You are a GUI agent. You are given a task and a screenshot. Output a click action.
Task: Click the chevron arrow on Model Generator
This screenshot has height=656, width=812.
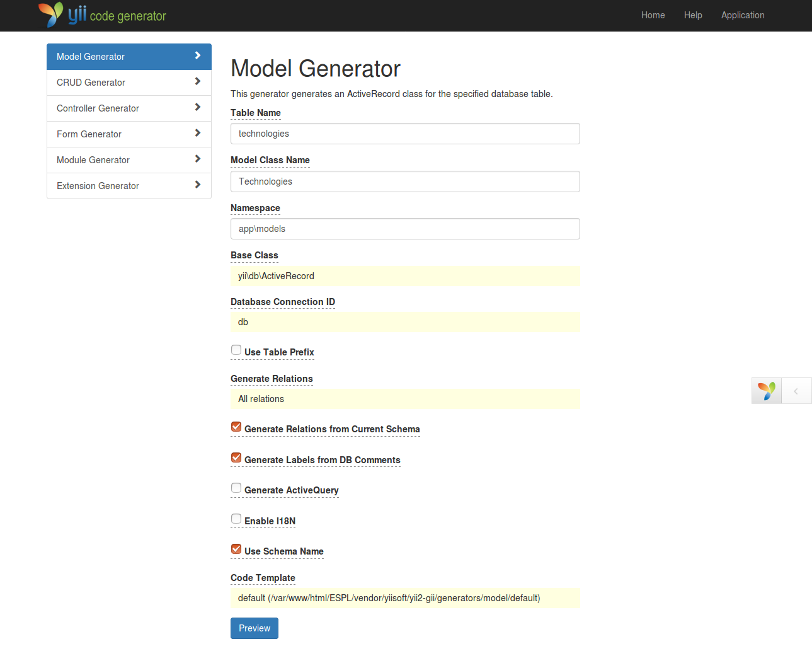click(x=198, y=56)
